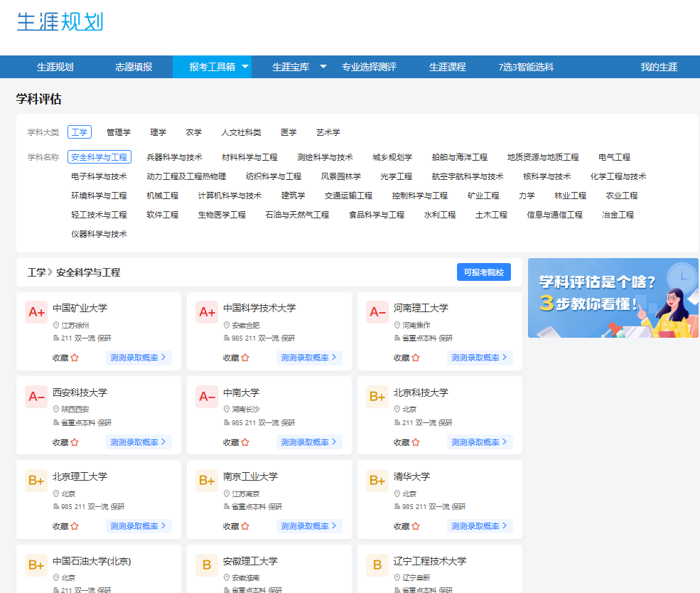Image resolution: width=700 pixels, height=593 pixels.
Task: Open 7选3智能选科 navigation tab
Action: pyautogui.click(x=526, y=67)
